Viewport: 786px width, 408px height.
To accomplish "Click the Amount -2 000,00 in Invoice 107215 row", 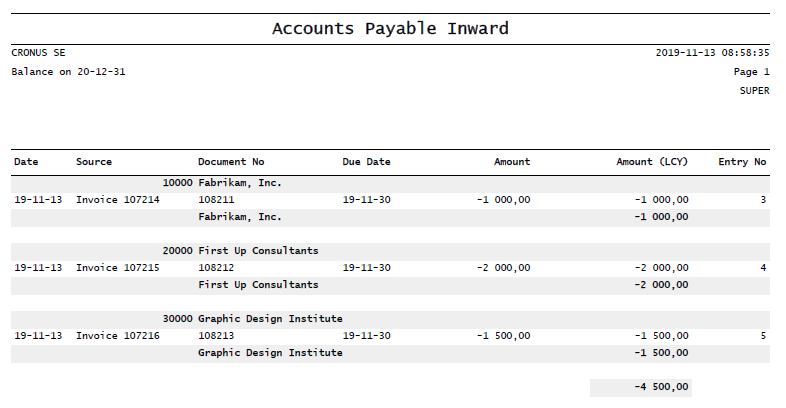I will tap(503, 268).
